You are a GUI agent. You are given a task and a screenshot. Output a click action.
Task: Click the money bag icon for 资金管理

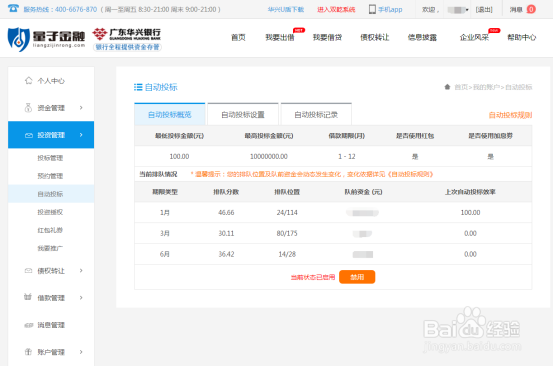[28, 108]
